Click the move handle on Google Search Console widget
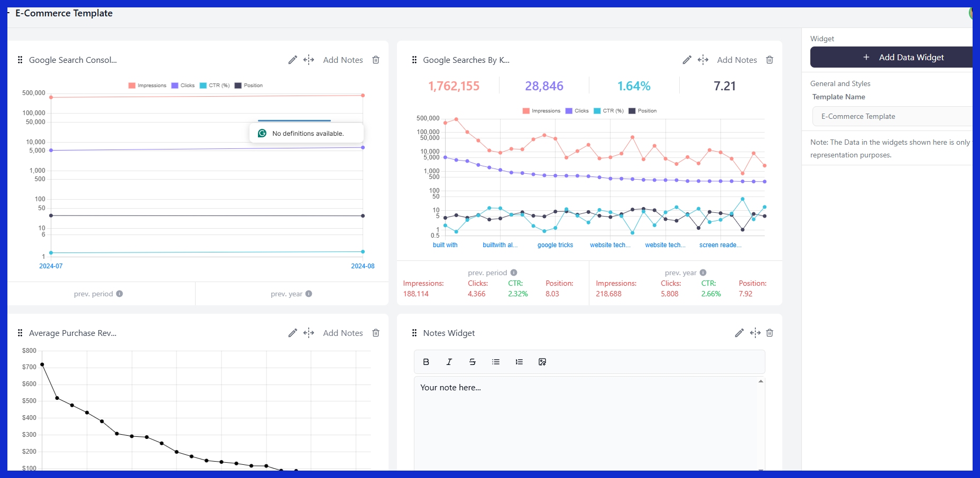This screenshot has height=478, width=980. [x=308, y=60]
